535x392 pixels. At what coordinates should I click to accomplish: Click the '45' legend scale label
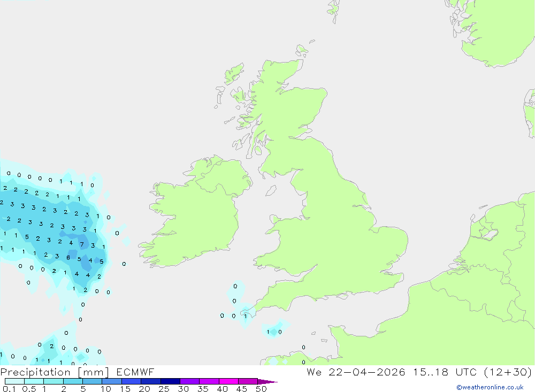point(242,389)
